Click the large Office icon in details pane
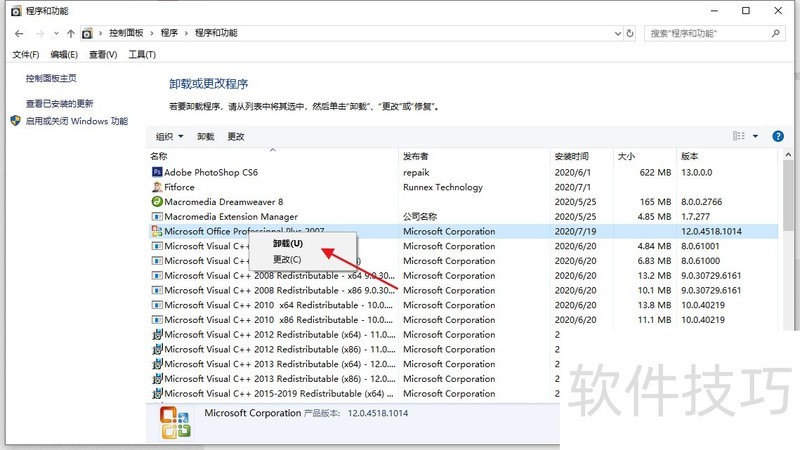The image size is (800, 450). pos(175,422)
